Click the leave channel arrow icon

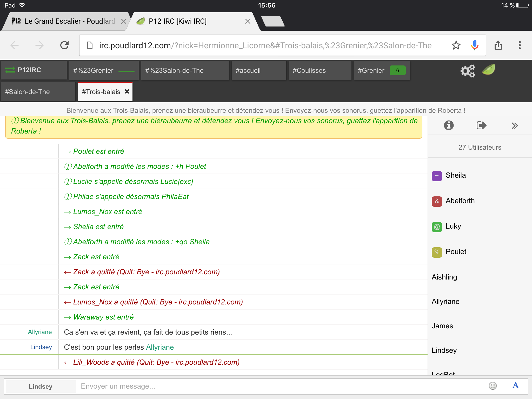[481, 125]
